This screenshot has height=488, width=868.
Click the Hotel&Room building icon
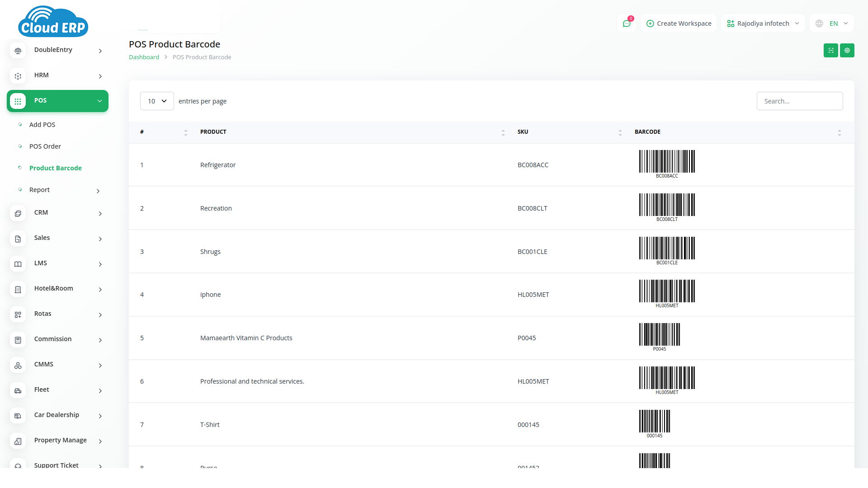pos(18,289)
